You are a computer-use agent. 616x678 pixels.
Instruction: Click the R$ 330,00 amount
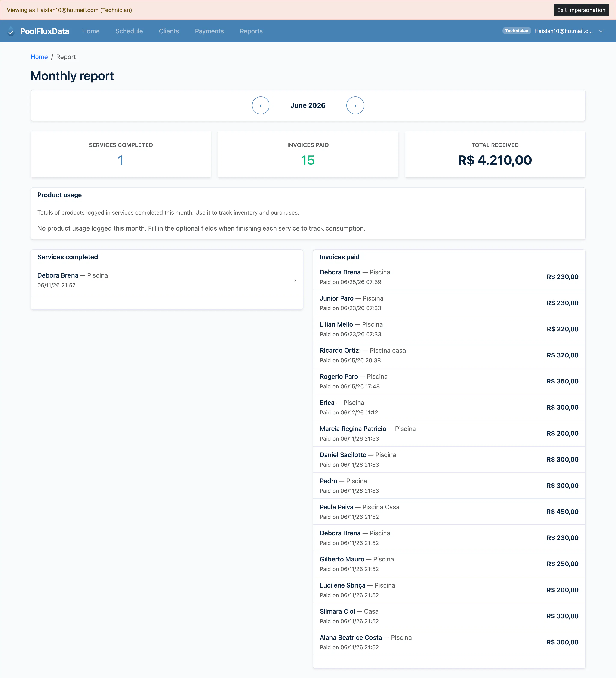[x=562, y=616]
